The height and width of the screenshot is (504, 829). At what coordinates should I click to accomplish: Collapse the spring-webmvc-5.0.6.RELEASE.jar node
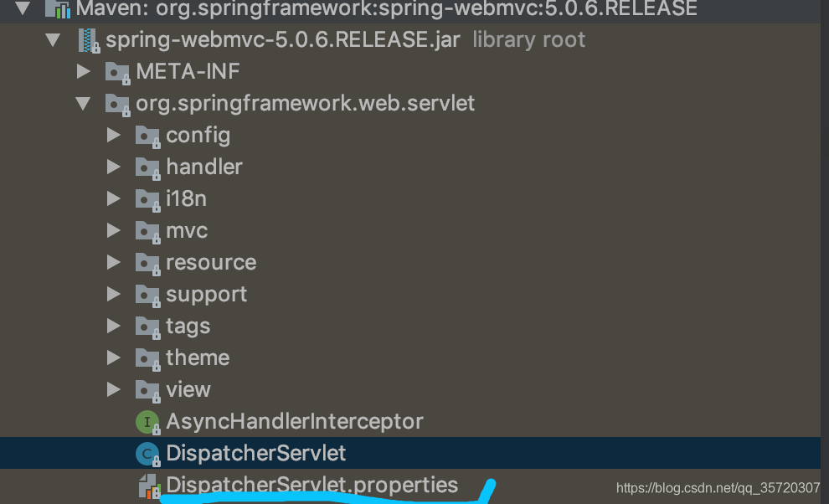pos(52,39)
